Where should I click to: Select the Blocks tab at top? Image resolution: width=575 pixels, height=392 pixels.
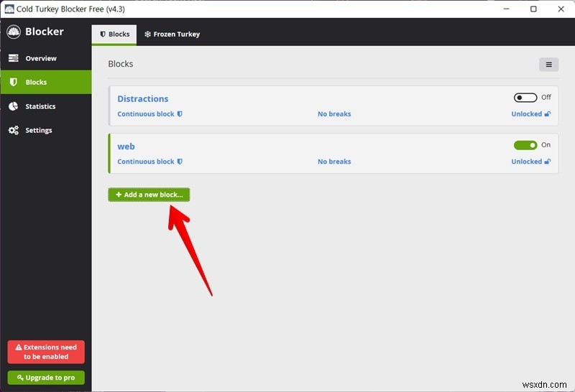pos(114,34)
